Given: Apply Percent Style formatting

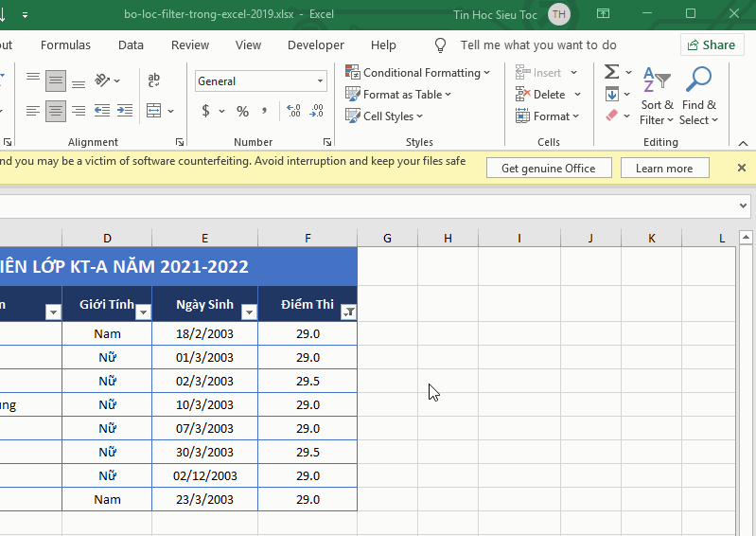Looking at the screenshot, I should tap(242, 112).
